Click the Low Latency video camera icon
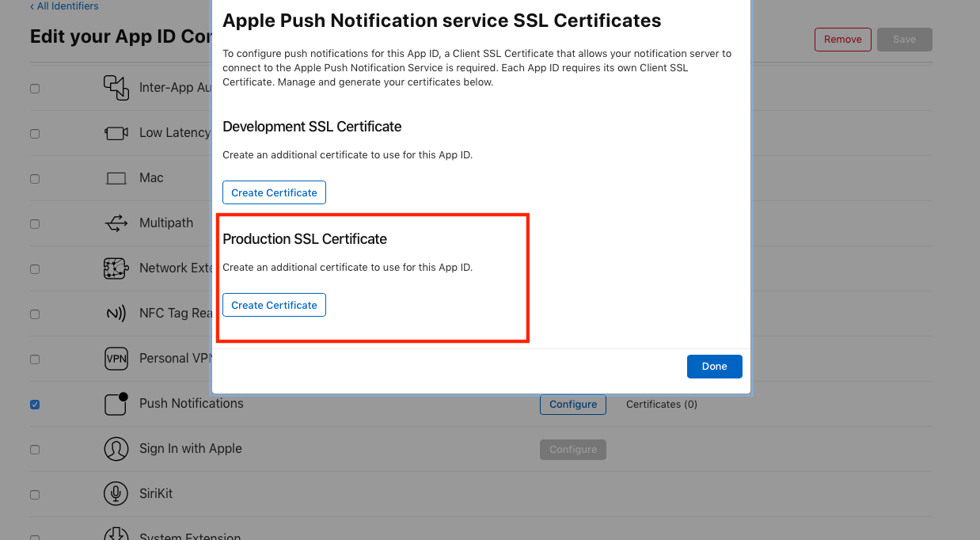 116,133
